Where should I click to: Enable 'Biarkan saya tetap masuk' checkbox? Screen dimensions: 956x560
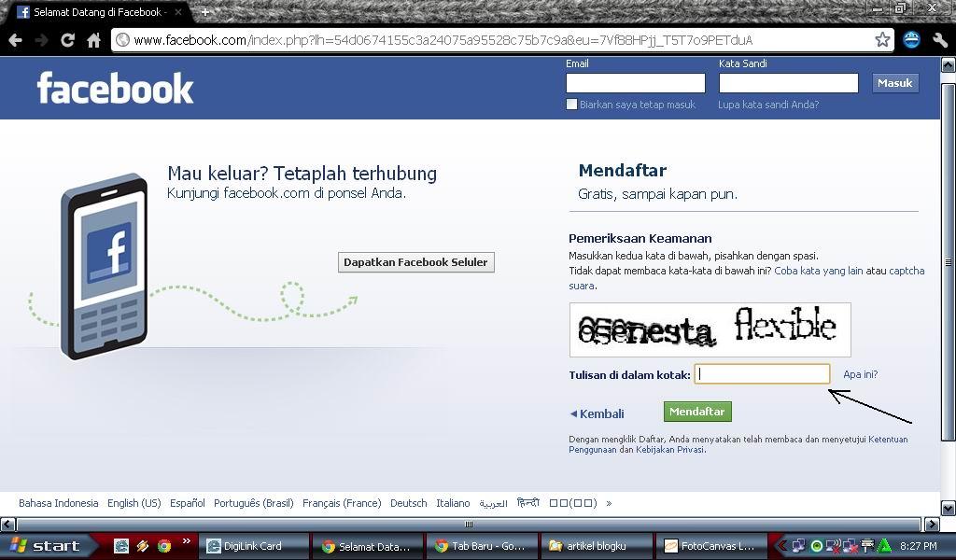(x=572, y=105)
